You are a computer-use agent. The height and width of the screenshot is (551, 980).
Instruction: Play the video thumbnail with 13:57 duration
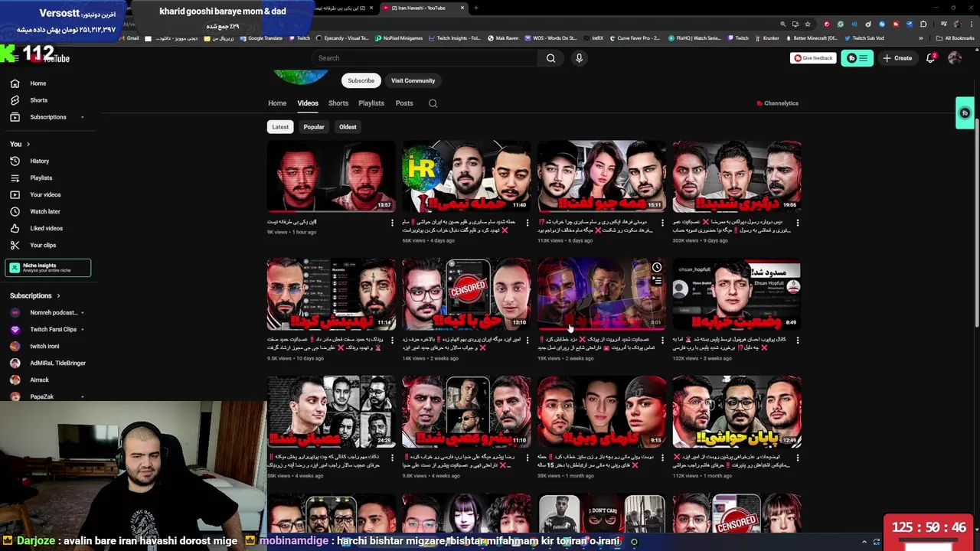pyautogui.click(x=331, y=176)
